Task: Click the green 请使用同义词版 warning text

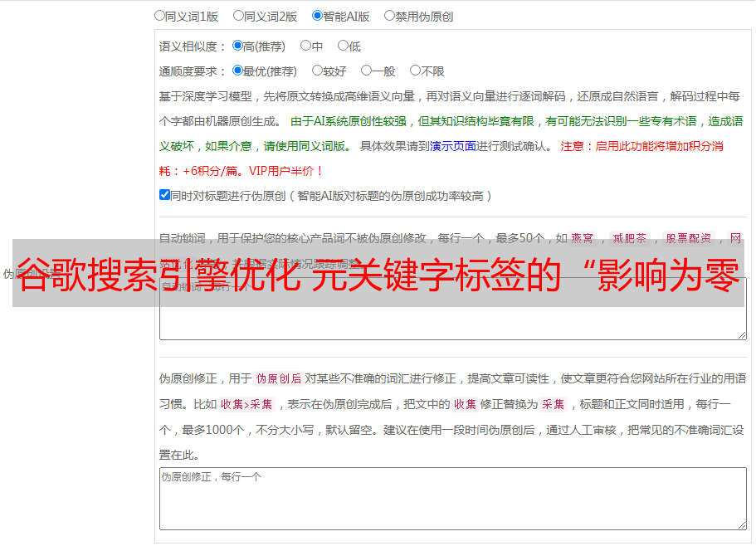Action: tap(308, 146)
